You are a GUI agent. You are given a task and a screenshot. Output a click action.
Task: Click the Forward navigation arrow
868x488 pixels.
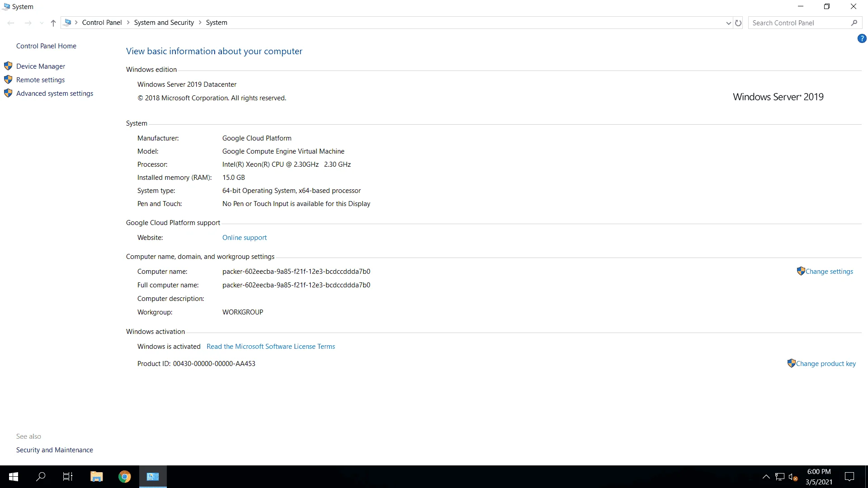click(28, 23)
